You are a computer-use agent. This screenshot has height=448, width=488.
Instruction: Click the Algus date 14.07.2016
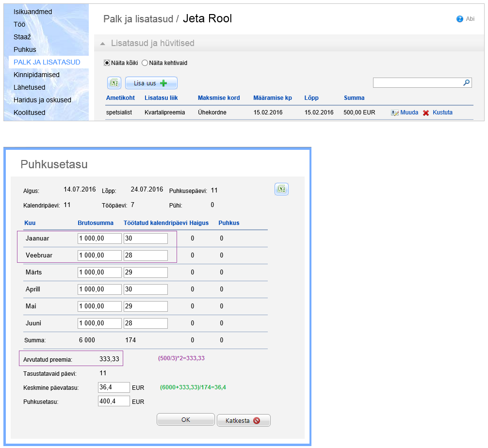(x=80, y=189)
